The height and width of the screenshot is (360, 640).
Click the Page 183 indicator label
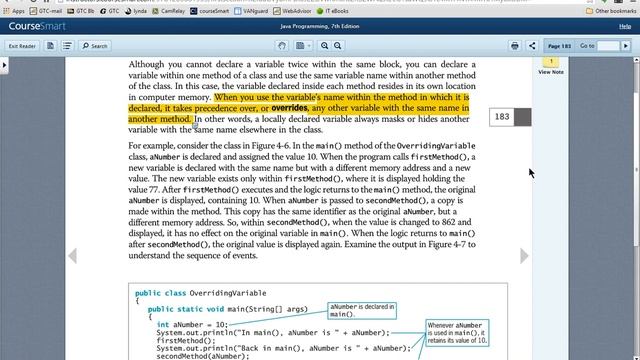coord(559,46)
